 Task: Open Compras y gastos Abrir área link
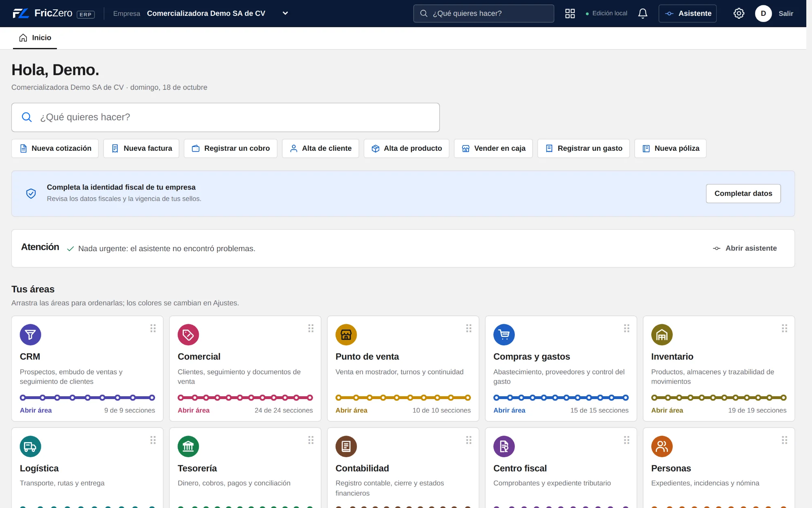509,410
